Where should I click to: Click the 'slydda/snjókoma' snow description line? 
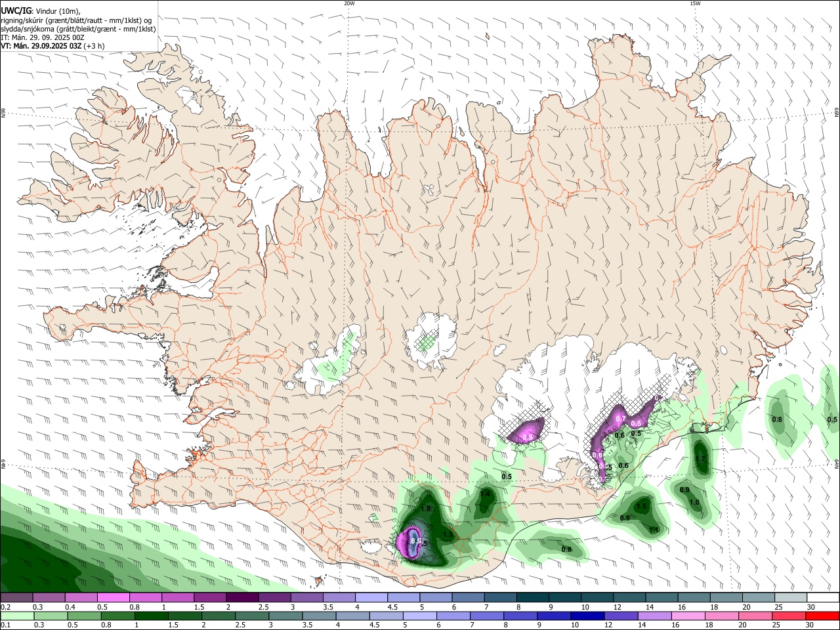pyautogui.click(x=78, y=29)
